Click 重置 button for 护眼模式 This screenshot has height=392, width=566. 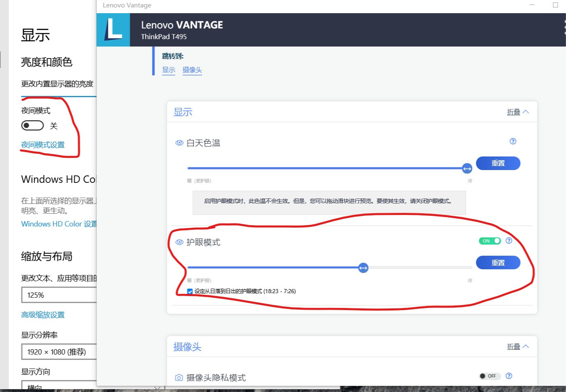[498, 262]
